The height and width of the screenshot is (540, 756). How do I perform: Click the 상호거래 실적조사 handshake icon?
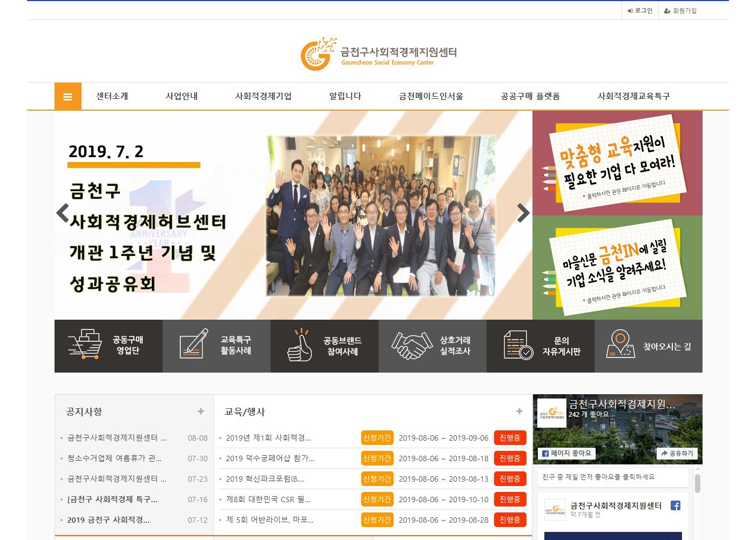point(411,346)
